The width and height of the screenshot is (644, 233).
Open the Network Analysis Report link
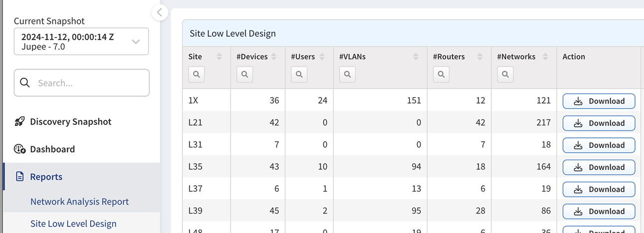tap(80, 202)
